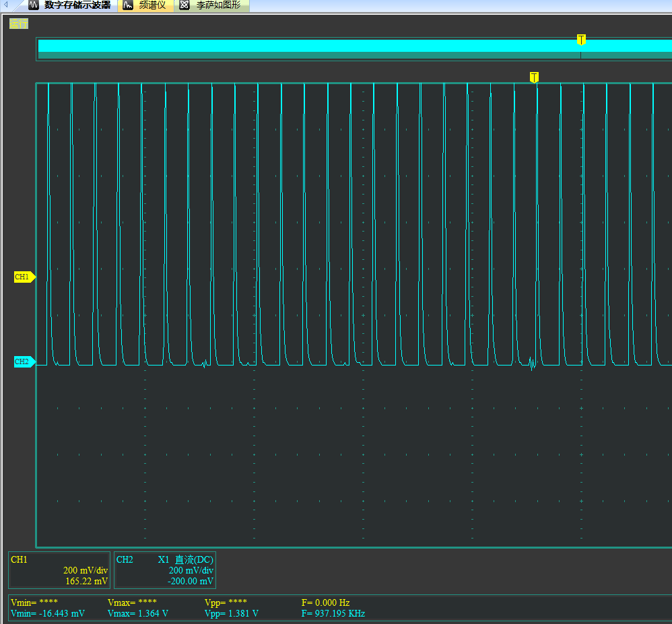Open the 频谱仪 tab

tap(152, 5)
